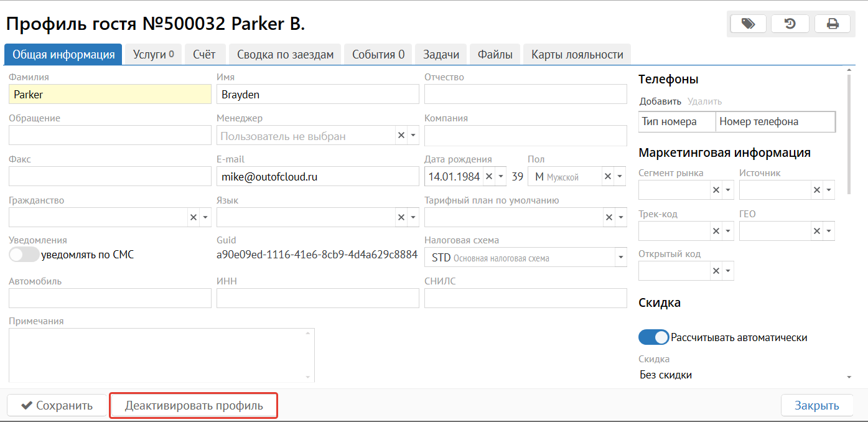Click into the Примечания text area
This screenshot has width=868, height=422.
click(x=161, y=355)
